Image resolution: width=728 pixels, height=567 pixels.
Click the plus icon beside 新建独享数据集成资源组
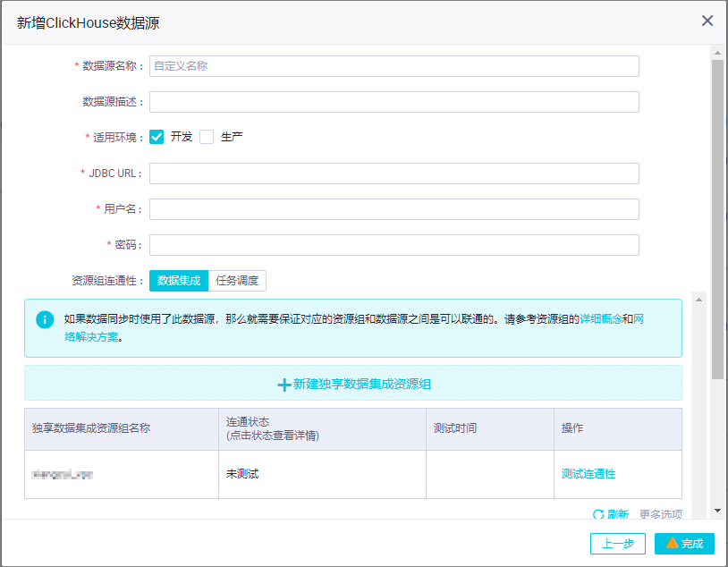click(284, 385)
